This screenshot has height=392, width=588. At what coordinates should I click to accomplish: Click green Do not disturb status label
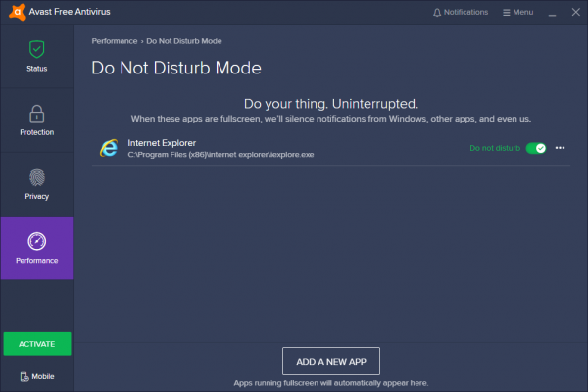tap(495, 148)
